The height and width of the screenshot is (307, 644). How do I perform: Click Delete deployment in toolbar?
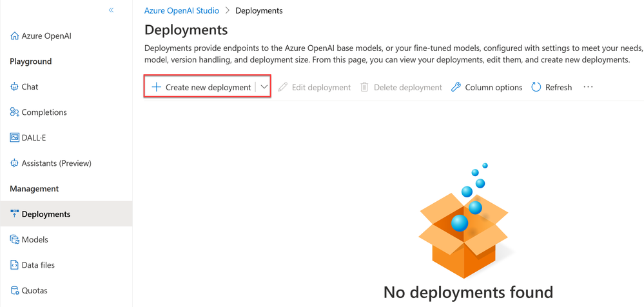pos(401,87)
